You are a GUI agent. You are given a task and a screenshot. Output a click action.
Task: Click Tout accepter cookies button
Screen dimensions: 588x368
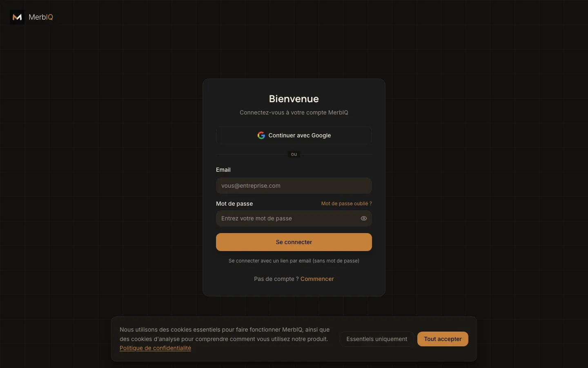(443, 339)
